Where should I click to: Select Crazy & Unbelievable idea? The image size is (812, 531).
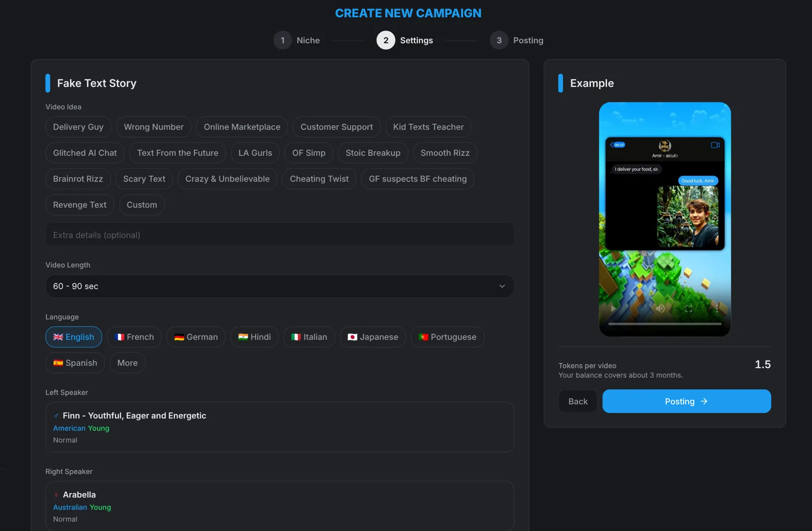click(227, 179)
